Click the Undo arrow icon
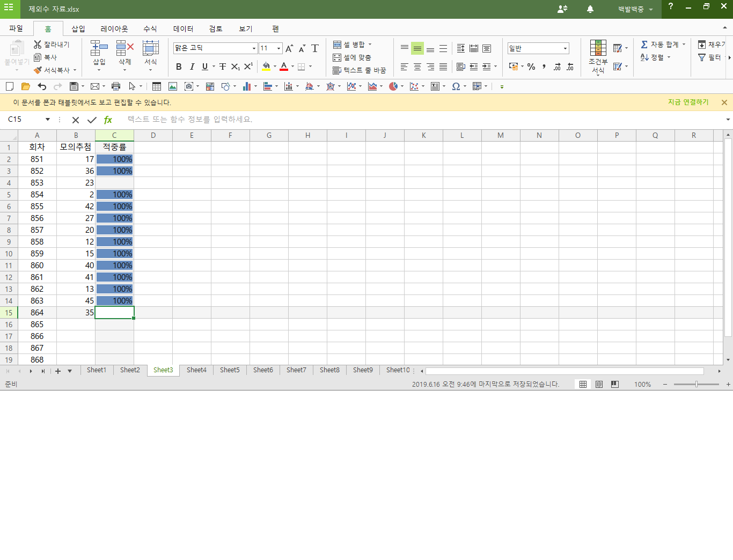Image resolution: width=733 pixels, height=560 pixels. (x=42, y=86)
